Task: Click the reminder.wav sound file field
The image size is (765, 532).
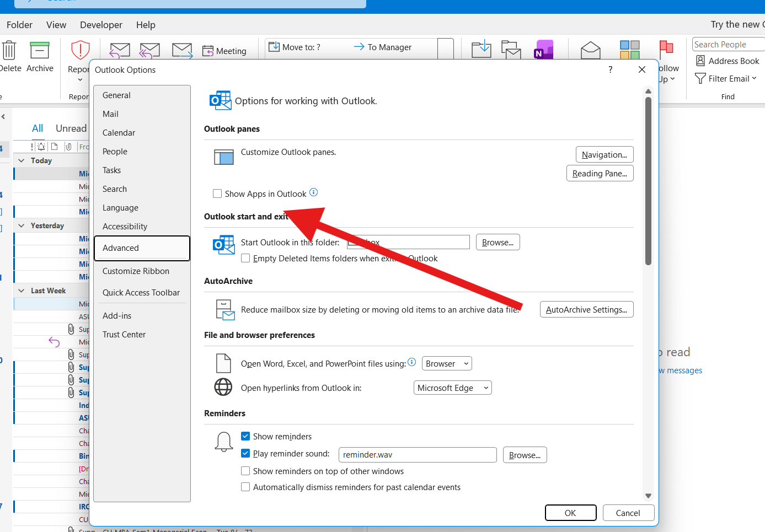Action: [x=418, y=455]
